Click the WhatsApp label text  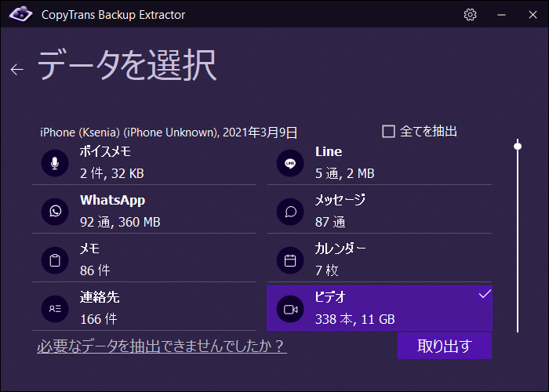112,200
